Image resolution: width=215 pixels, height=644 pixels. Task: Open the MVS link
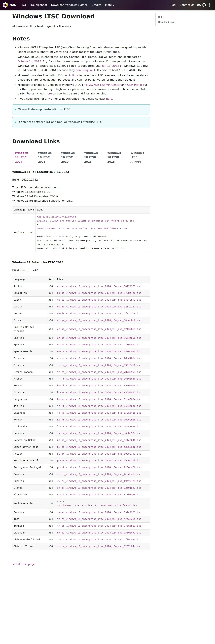89,85
